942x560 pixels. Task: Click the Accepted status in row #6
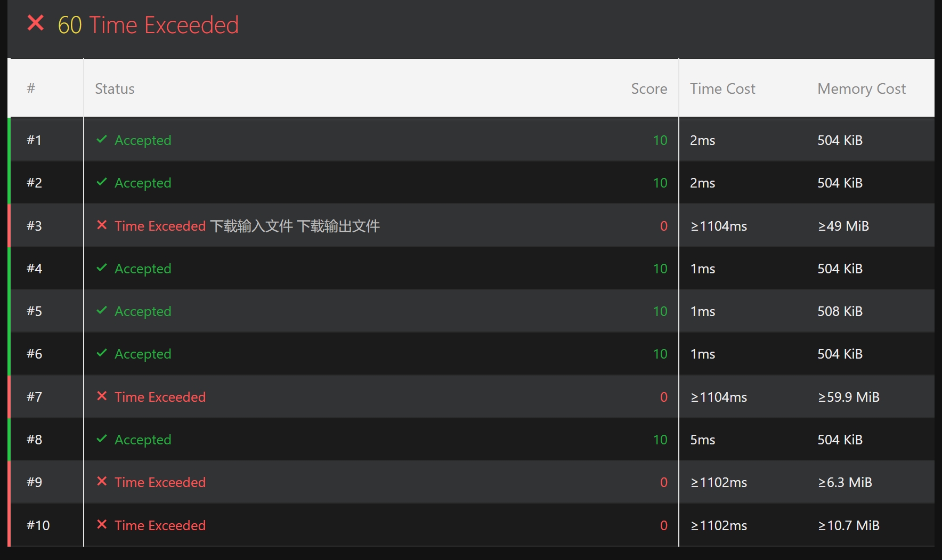143,354
